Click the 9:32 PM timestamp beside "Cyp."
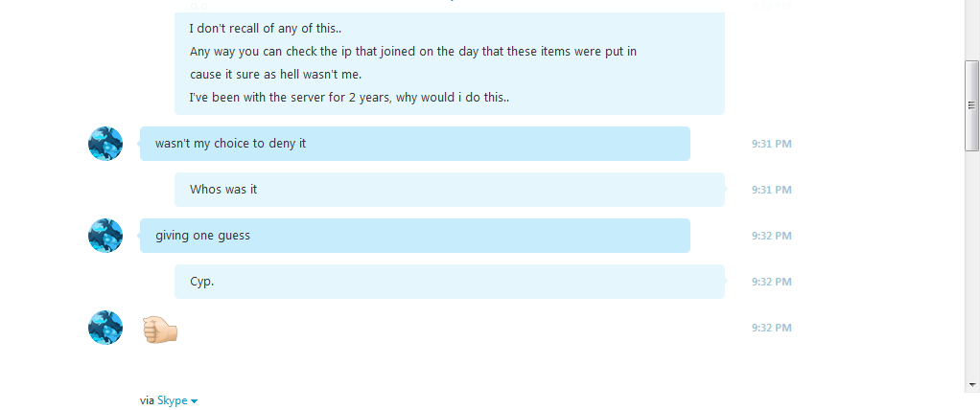Image resolution: width=980 pixels, height=410 pixels. (x=771, y=282)
